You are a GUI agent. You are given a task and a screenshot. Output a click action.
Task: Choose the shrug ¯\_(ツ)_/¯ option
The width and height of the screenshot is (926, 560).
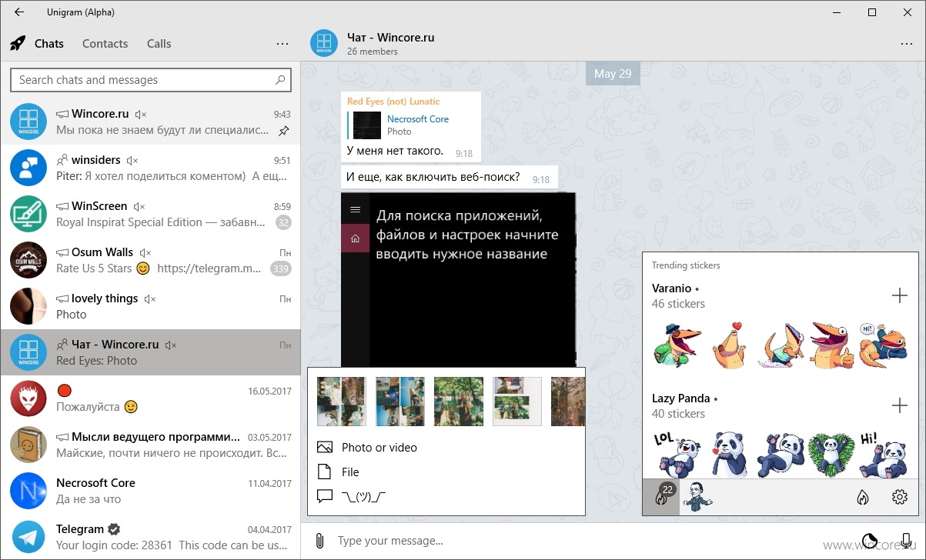coord(446,497)
